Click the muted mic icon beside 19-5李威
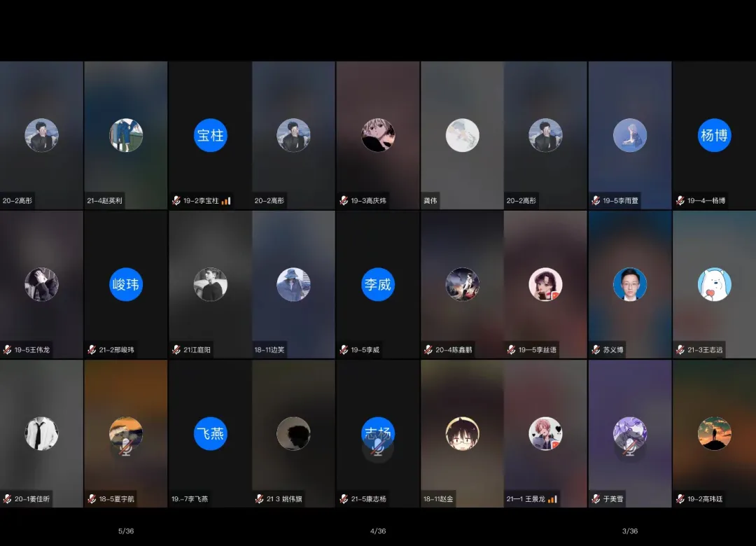756x546 pixels. [x=344, y=350]
